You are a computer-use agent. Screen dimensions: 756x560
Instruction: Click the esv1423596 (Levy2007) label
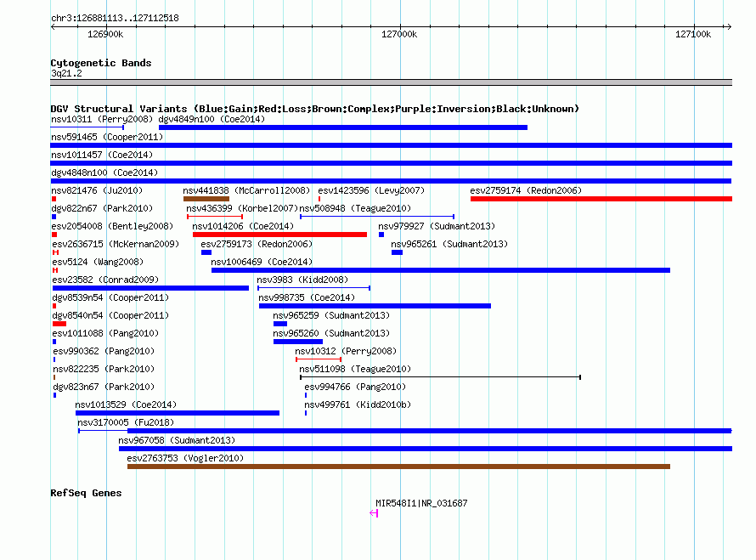click(371, 190)
